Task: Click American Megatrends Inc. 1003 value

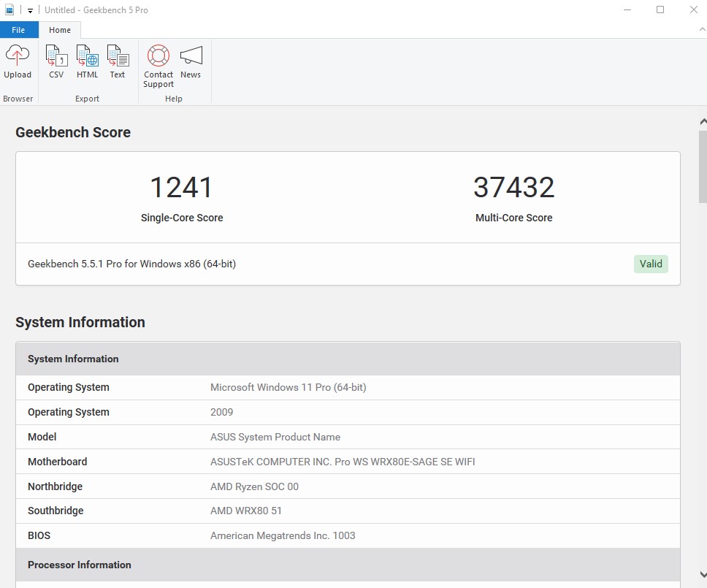Action: tap(283, 535)
